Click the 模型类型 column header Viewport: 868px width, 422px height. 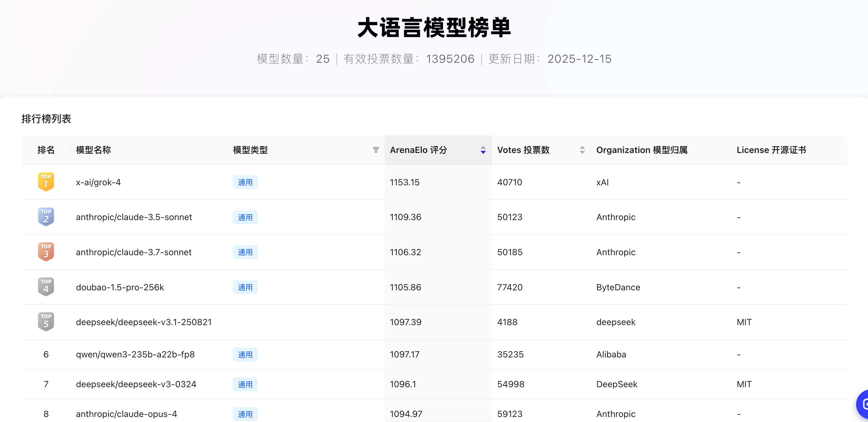pos(250,150)
